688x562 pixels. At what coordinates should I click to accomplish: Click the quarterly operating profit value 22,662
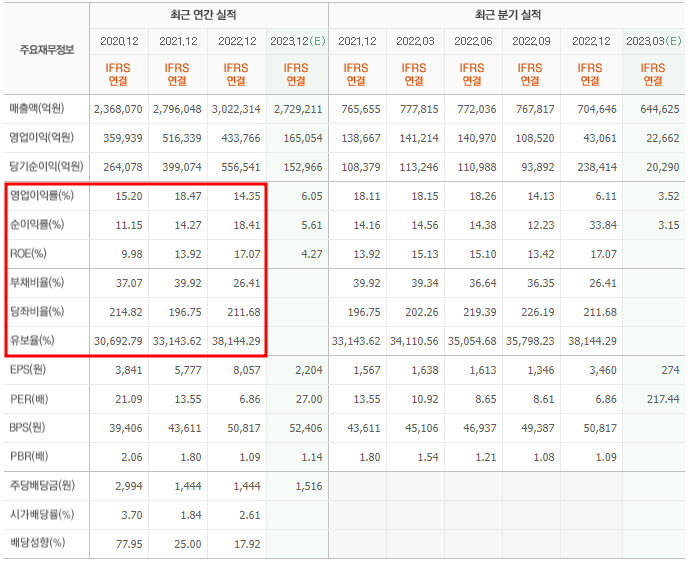663,138
